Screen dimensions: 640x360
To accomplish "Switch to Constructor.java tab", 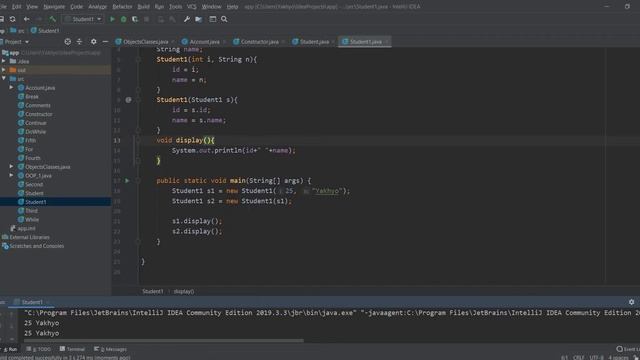I will 259,42.
